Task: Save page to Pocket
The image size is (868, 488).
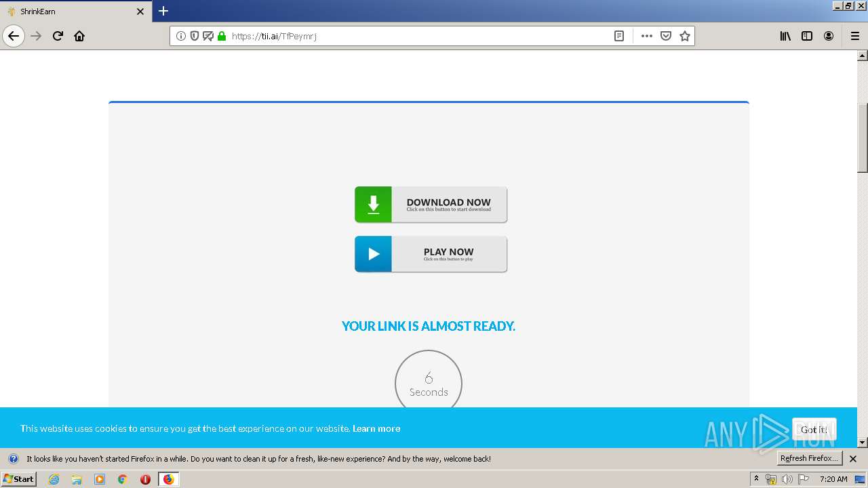Action: (x=666, y=36)
